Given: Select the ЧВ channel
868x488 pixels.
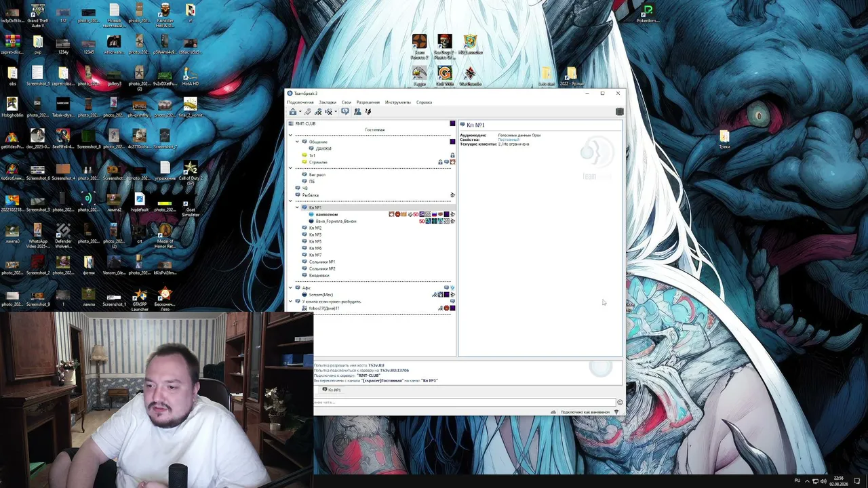Looking at the screenshot, I should tap(304, 188).
